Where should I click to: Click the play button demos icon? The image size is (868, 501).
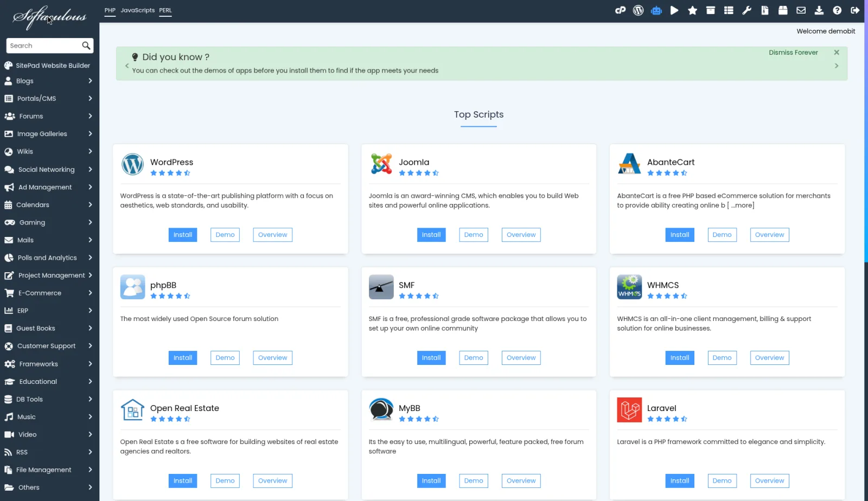click(674, 10)
